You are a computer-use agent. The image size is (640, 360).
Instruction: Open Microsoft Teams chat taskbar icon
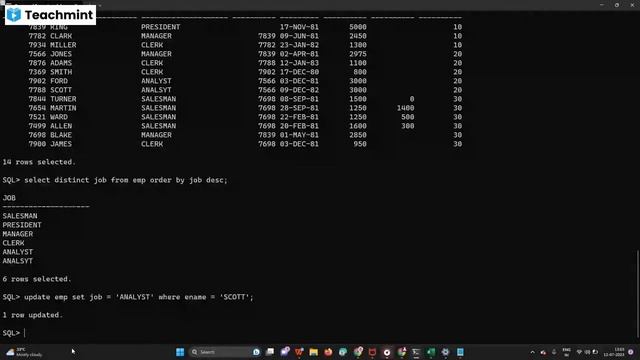point(285,352)
